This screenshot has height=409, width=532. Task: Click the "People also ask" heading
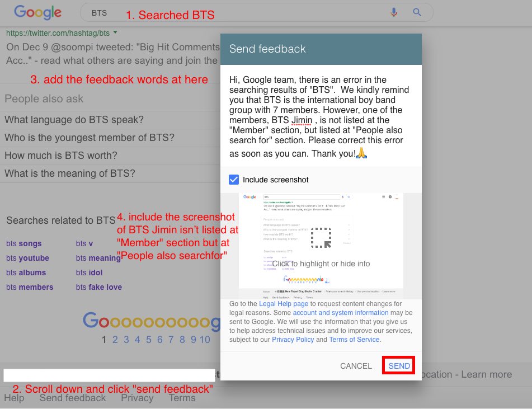click(x=44, y=99)
